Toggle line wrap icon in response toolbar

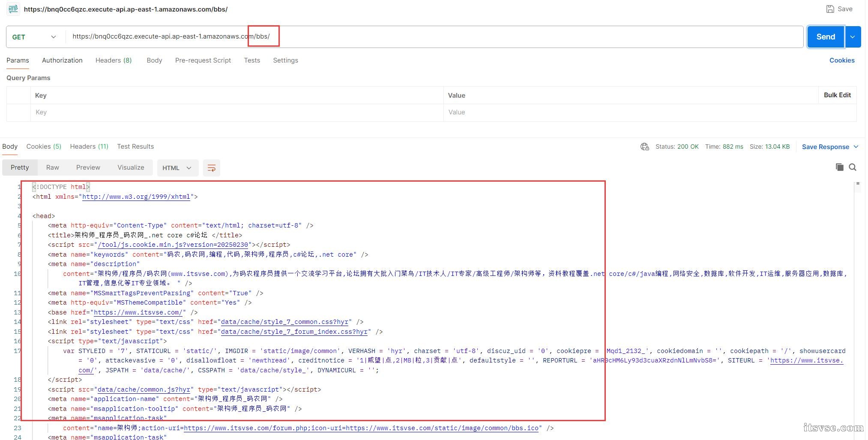212,168
